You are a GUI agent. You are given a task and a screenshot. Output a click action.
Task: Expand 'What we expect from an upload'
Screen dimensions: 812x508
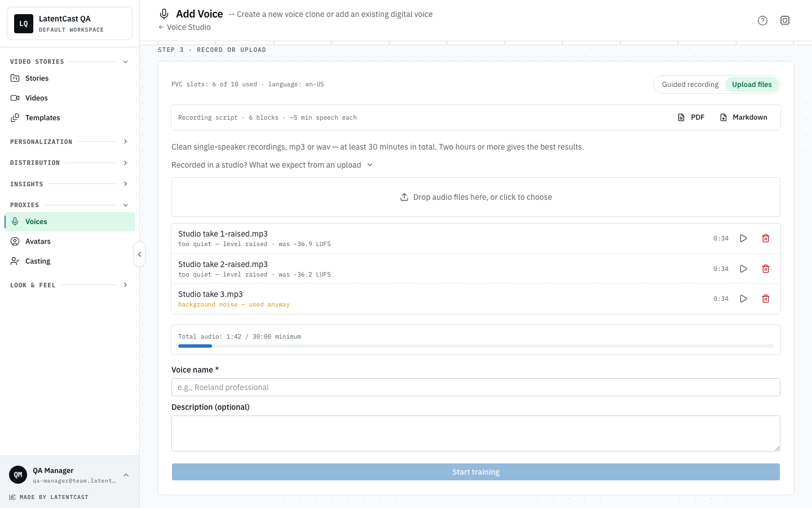(x=272, y=165)
